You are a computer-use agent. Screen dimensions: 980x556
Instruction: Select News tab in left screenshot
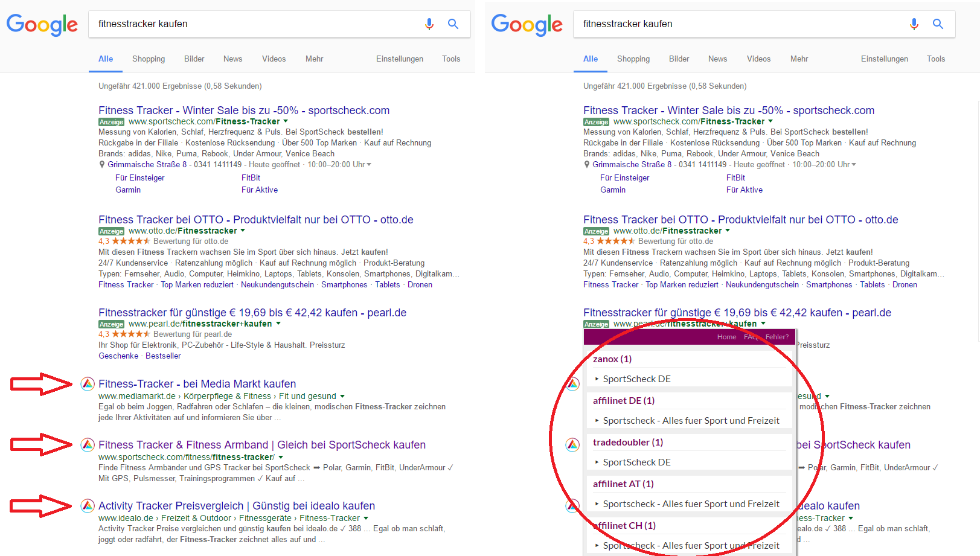point(232,59)
